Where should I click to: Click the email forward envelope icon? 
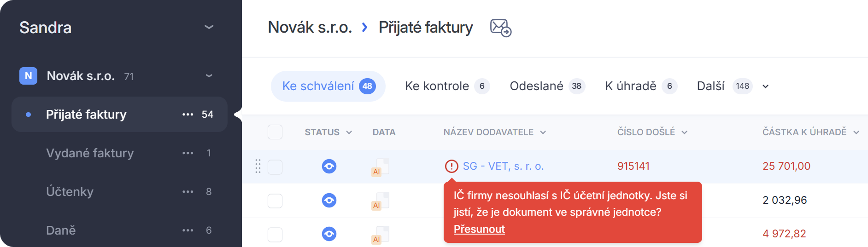[500, 28]
